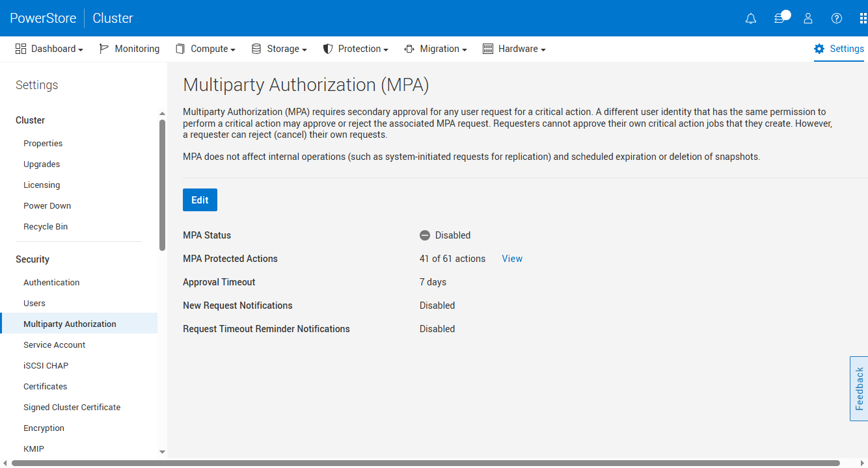
Task: Click the Dashboard grid icon
Action: [21, 49]
